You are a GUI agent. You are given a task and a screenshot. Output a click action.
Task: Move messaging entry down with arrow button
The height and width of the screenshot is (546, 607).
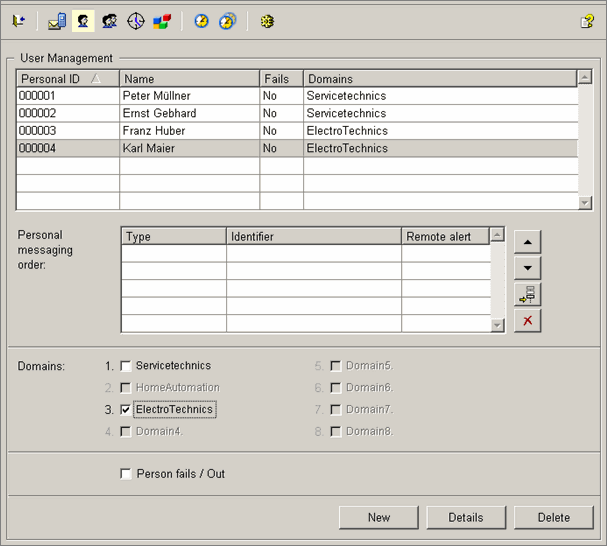point(527,268)
